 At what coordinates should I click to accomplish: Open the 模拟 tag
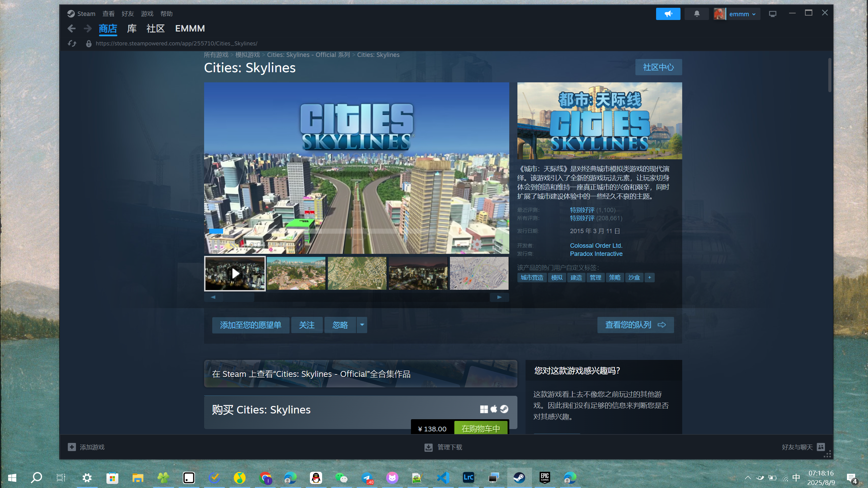click(x=556, y=278)
